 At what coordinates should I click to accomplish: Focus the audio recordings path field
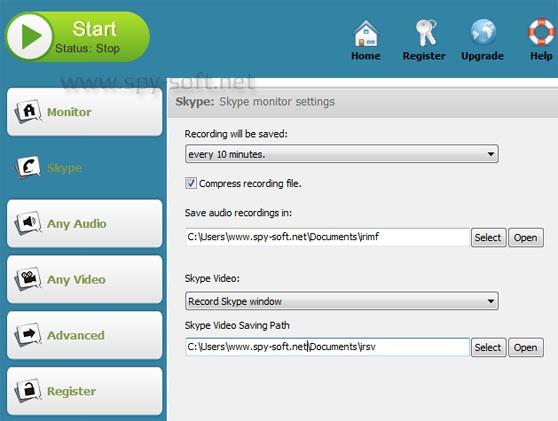327,237
